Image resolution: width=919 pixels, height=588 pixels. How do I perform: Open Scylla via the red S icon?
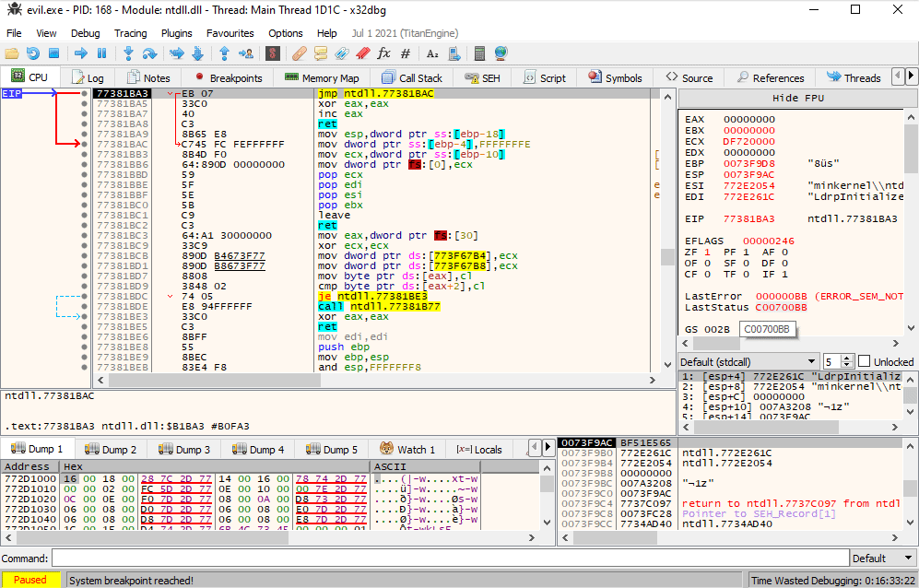click(x=273, y=54)
